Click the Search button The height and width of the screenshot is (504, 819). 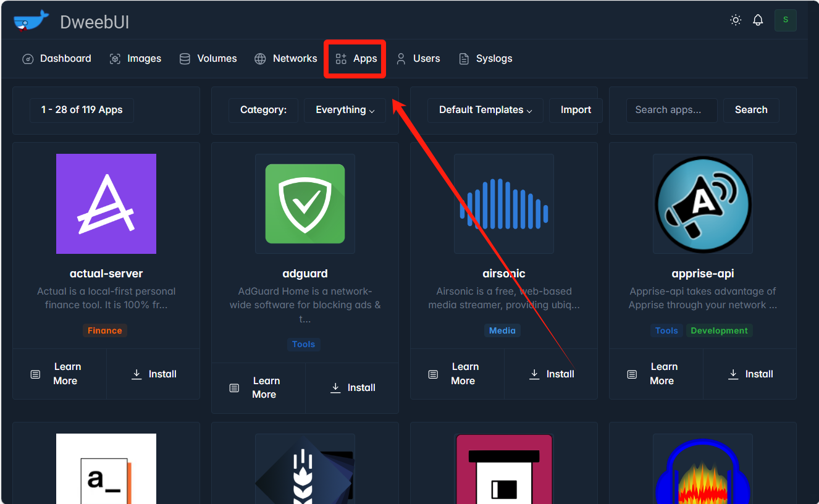pyautogui.click(x=750, y=110)
